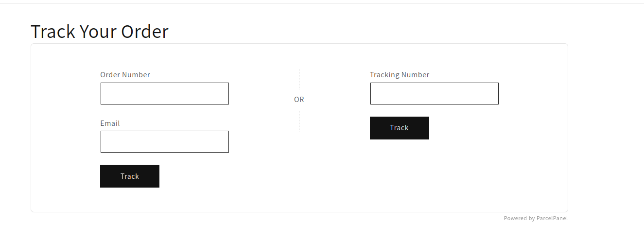The height and width of the screenshot is (242, 644).
Task: Click the Track button below Email
Action: point(130,176)
